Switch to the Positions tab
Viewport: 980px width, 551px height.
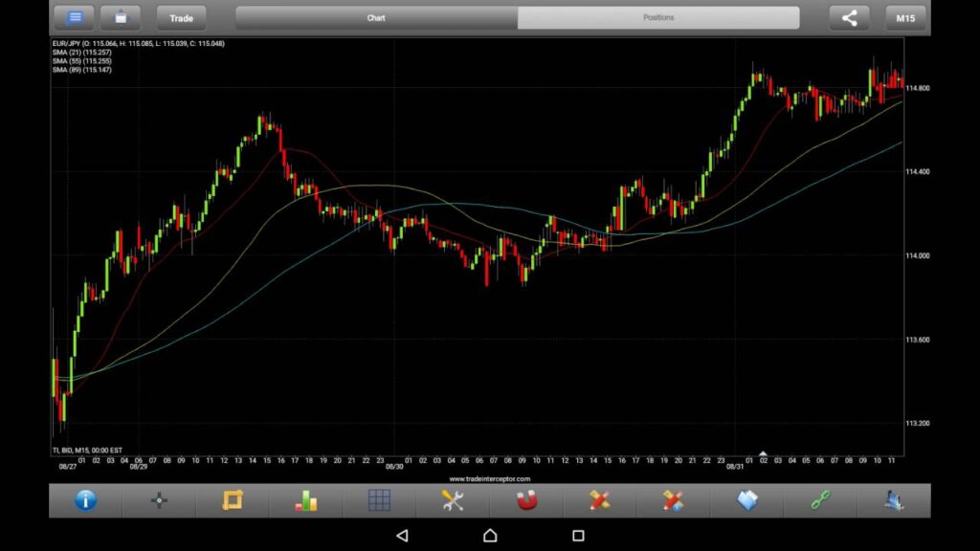tap(658, 17)
